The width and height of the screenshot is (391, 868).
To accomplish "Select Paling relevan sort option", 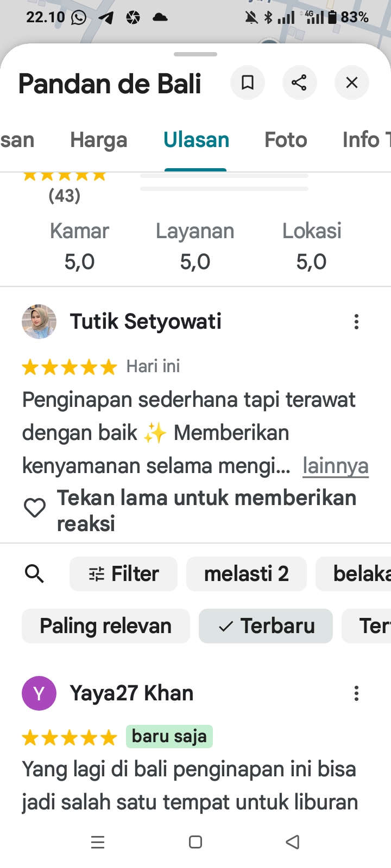I will click(106, 626).
